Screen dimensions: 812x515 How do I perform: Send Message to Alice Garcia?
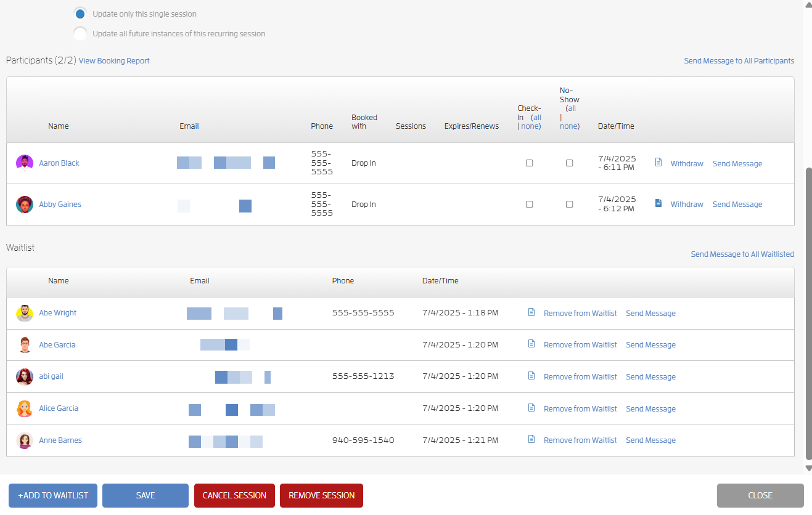coord(650,409)
